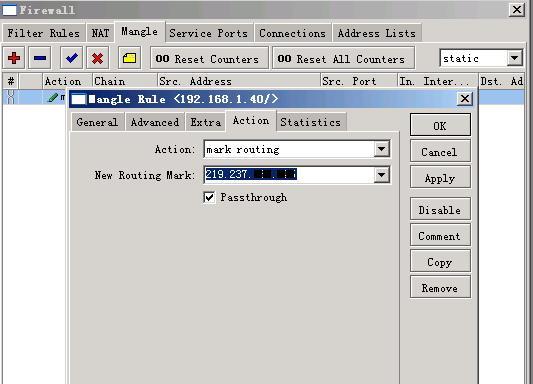
Task: Click the yellow comment note icon
Action: 130,58
